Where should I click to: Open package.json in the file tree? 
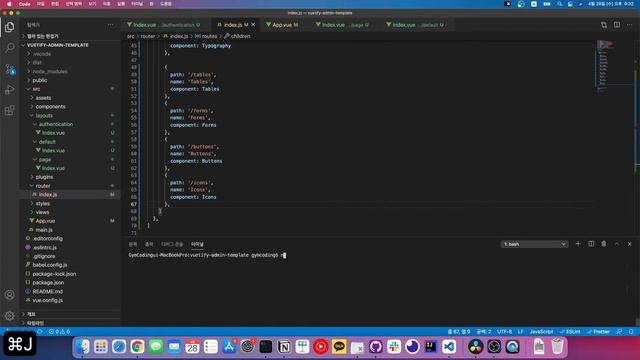pyautogui.click(x=48, y=282)
